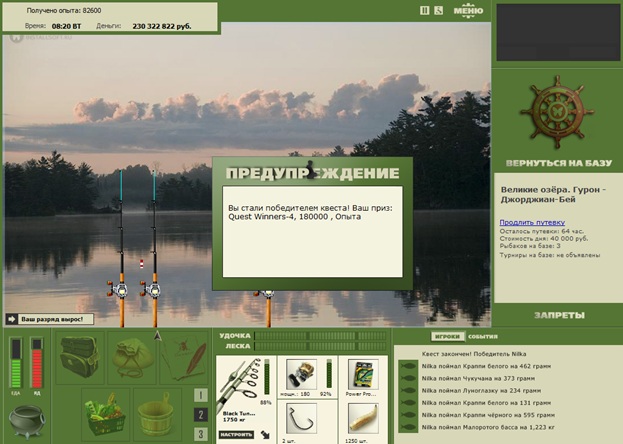Open the Меню menu
Screen dimensions: 623x444
(468, 11)
